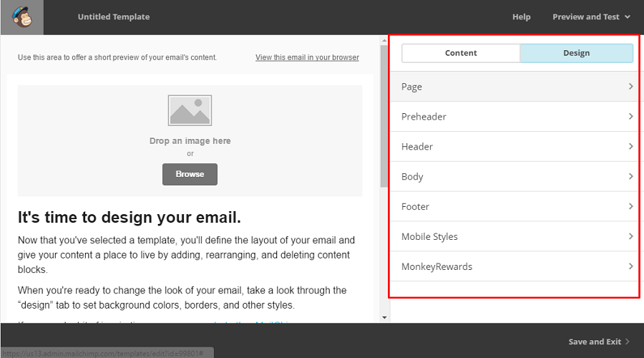Select the Preheader row label
The image size is (644, 358).
[x=424, y=117]
